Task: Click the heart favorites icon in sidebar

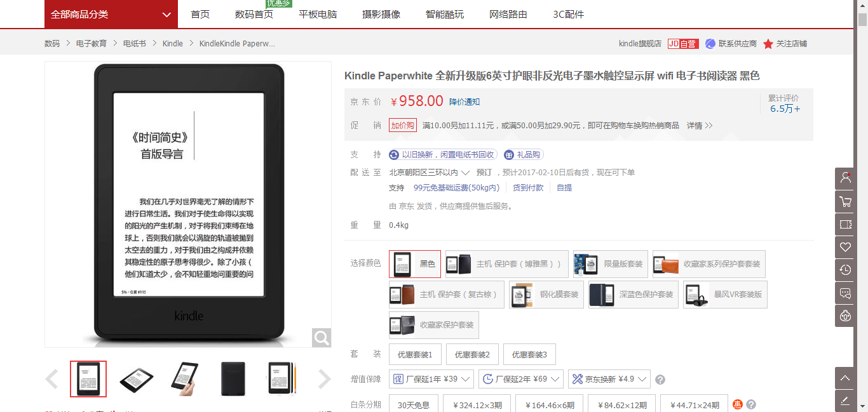Action: coord(844,247)
